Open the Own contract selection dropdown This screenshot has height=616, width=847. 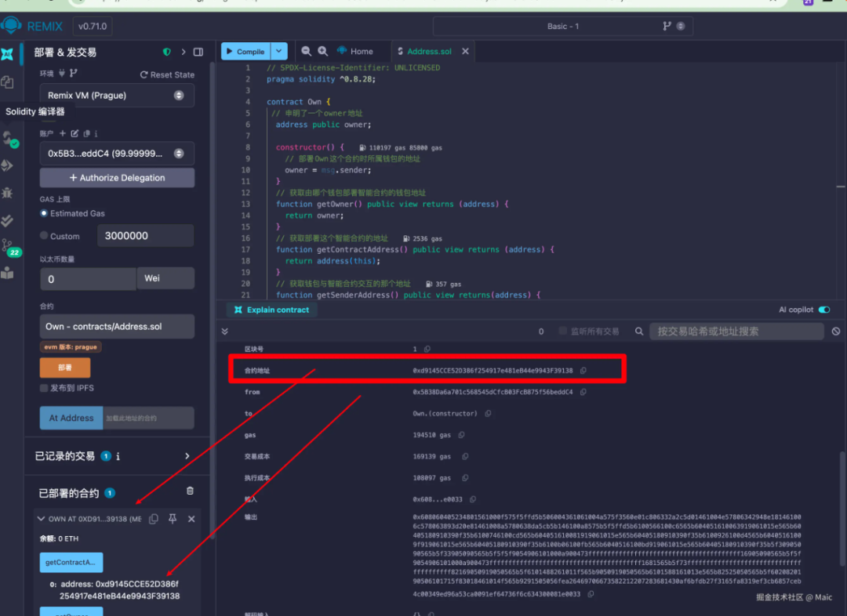tap(117, 327)
